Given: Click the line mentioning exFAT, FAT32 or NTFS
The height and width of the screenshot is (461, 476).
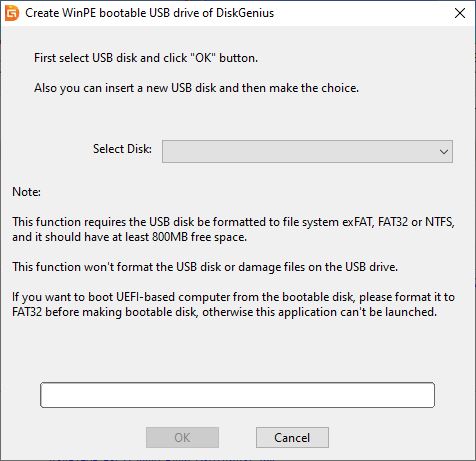Looking at the screenshot, I should click(233, 222).
